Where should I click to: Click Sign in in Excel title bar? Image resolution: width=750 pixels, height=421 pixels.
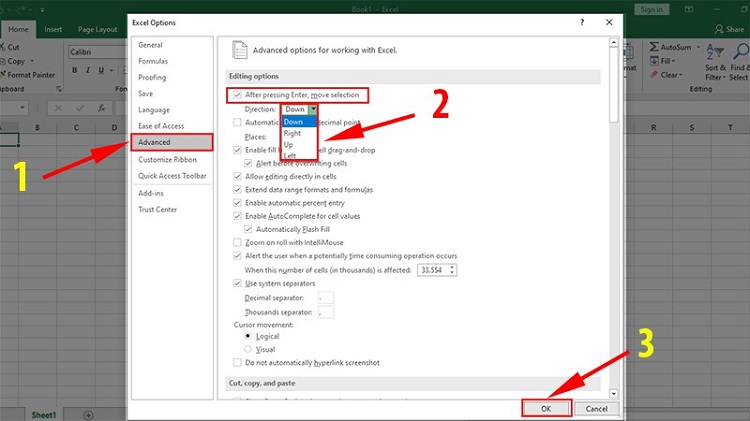click(652, 9)
